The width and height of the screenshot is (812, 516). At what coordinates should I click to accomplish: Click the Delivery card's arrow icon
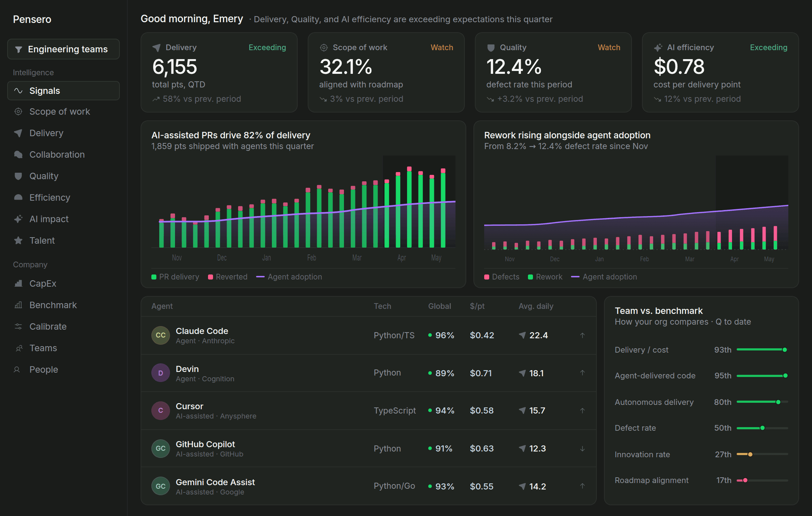pyautogui.click(x=156, y=48)
